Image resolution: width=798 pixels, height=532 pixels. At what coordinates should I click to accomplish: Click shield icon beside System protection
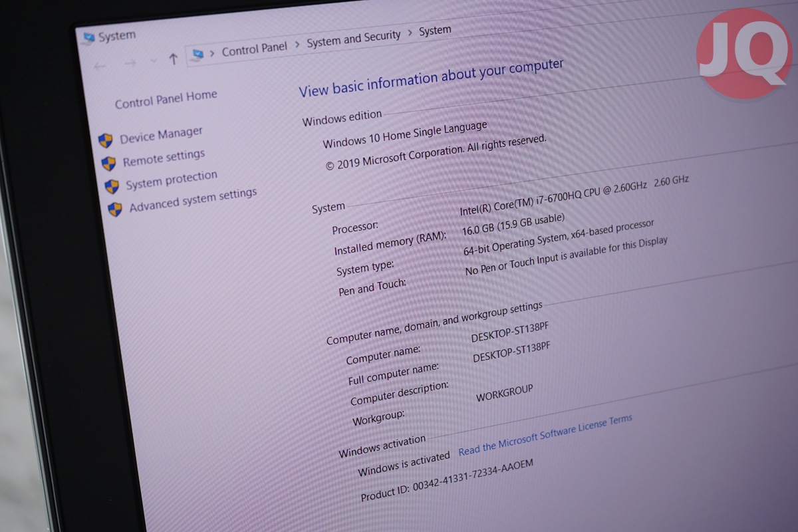[112, 186]
